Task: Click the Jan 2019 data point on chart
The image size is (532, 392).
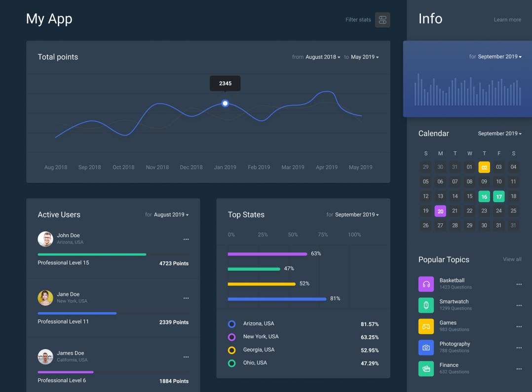Action: coord(225,103)
